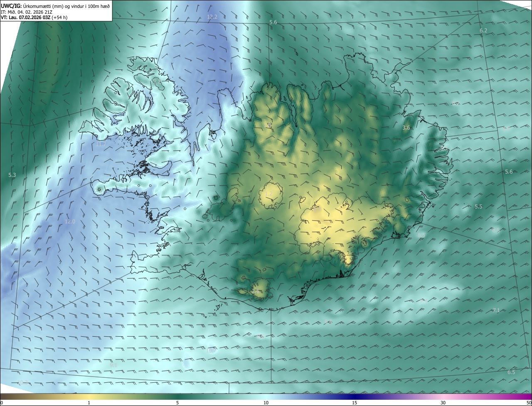532x406 pixels.
Task: Click the legend tick label "50"
Action: pyautogui.click(x=529, y=403)
